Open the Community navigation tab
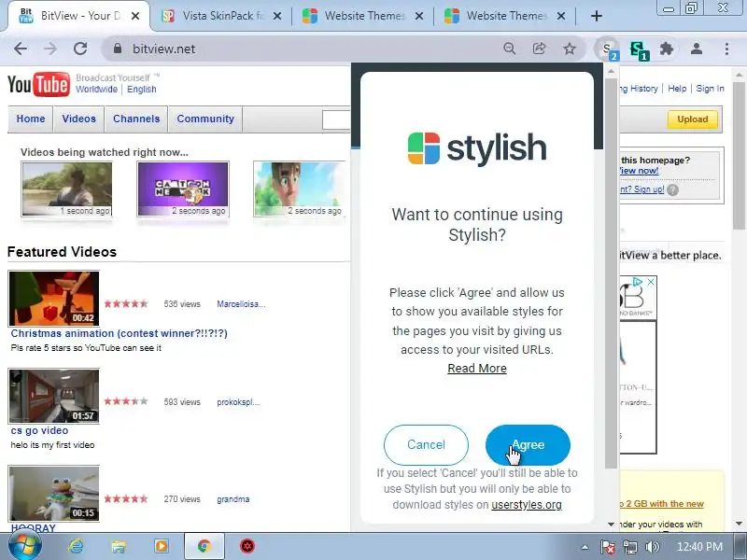The image size is (747, 560). (205, 119)
